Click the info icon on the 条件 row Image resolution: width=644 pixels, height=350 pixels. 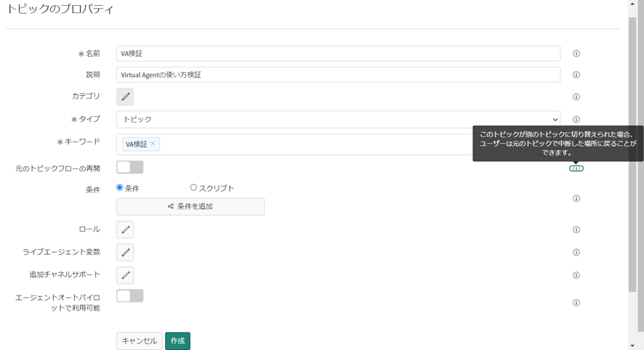click(x=576, y=198)
